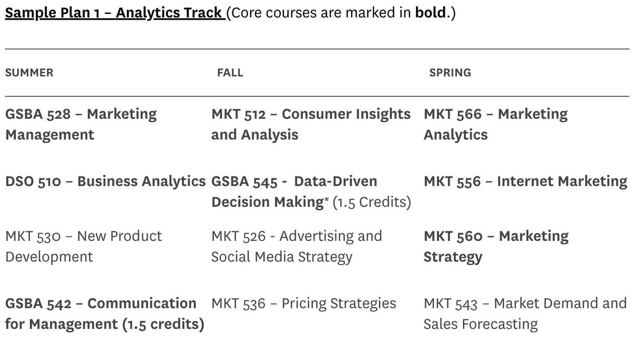
Task: Select the SPRING column header
Action: 450,72
